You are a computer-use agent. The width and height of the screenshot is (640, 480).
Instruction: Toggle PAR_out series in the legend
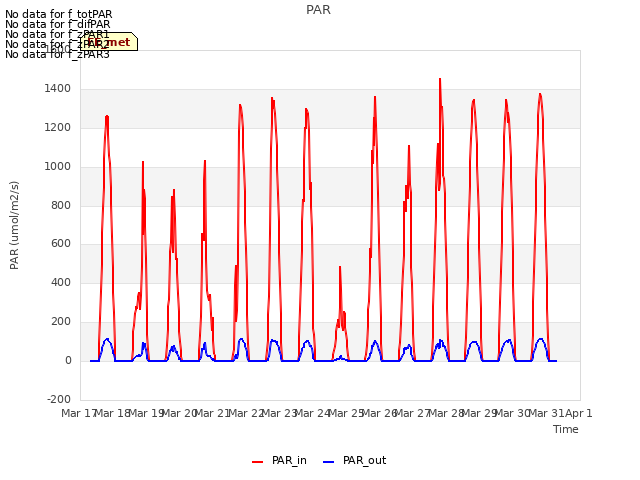(354, 461)
